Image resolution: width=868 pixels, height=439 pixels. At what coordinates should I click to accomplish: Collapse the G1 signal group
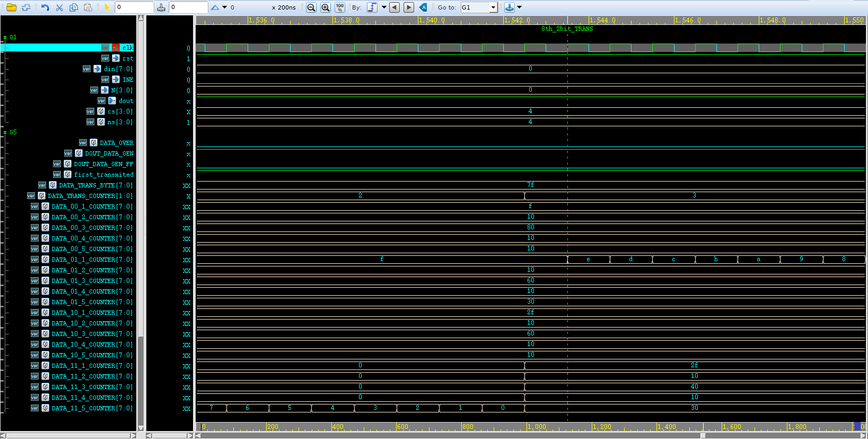point(5,38)
